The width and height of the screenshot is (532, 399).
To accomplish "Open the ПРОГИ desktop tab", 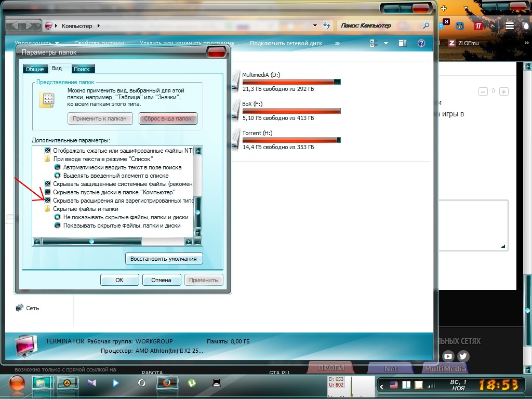I will coord(331,368).
